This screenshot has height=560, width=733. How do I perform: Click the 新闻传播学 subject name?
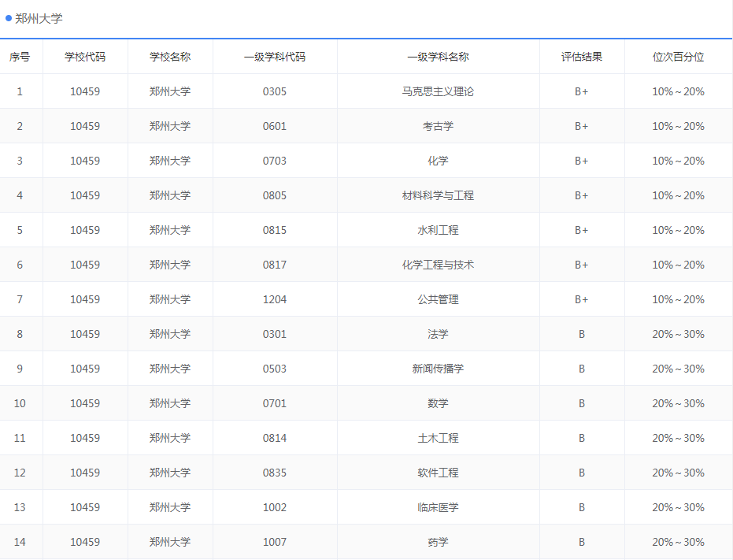438,368
